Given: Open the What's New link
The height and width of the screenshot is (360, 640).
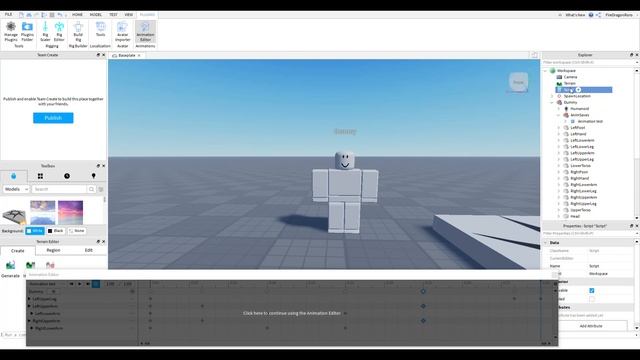Looking at the screenshot, I should [575, 15].
